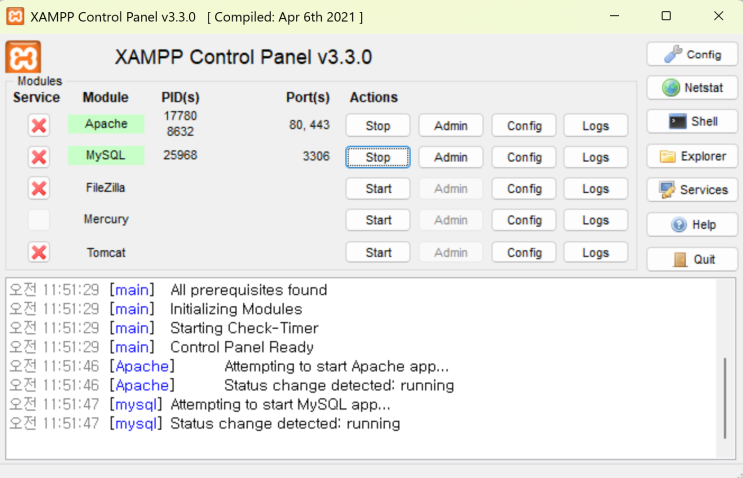This screenshot has height=478, width=743.
Task: Click Apache PID 17780
Action: coord(180,116)
